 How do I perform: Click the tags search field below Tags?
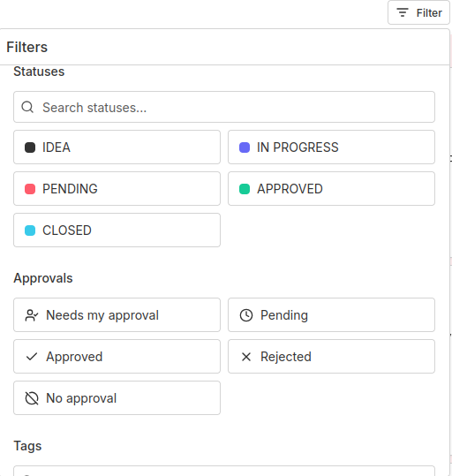click(224, 472)
